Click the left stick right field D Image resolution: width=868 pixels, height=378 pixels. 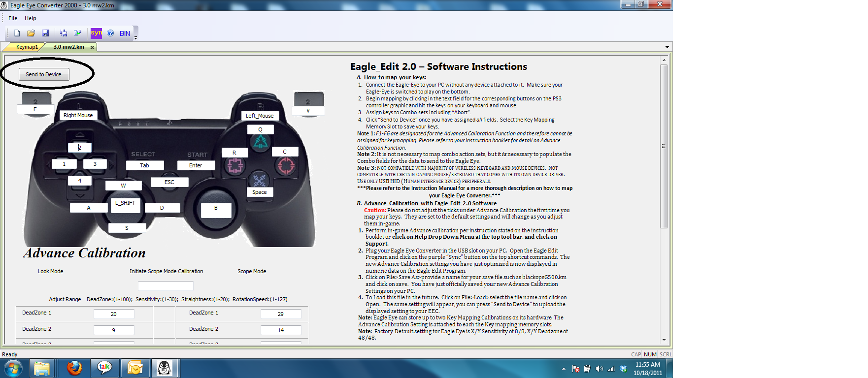tap(162, 208)
